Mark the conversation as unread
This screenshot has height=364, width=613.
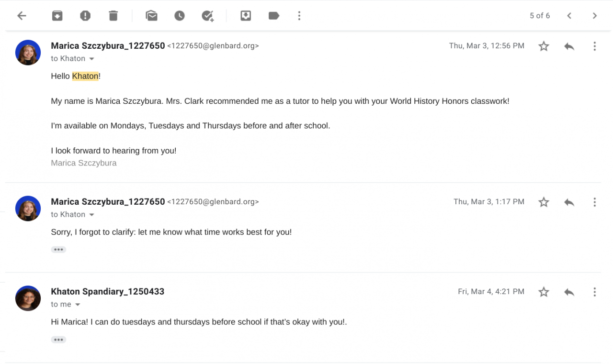click(x=151, y=16)
